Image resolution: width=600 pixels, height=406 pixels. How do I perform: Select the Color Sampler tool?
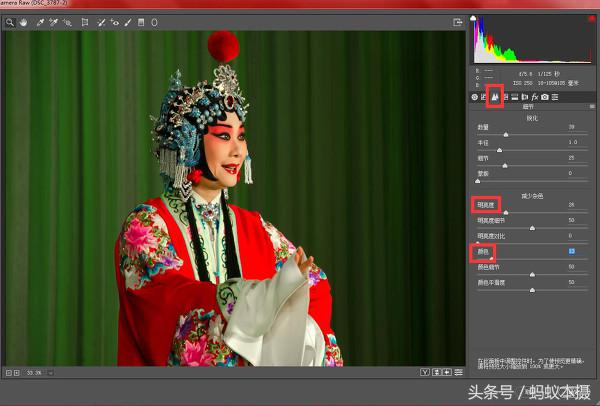tap(53, 23)
